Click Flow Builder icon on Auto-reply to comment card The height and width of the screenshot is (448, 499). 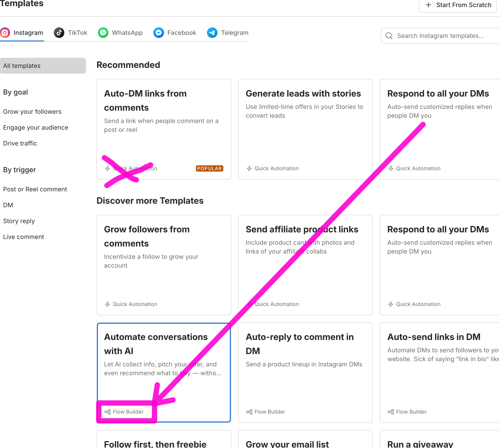249,412
